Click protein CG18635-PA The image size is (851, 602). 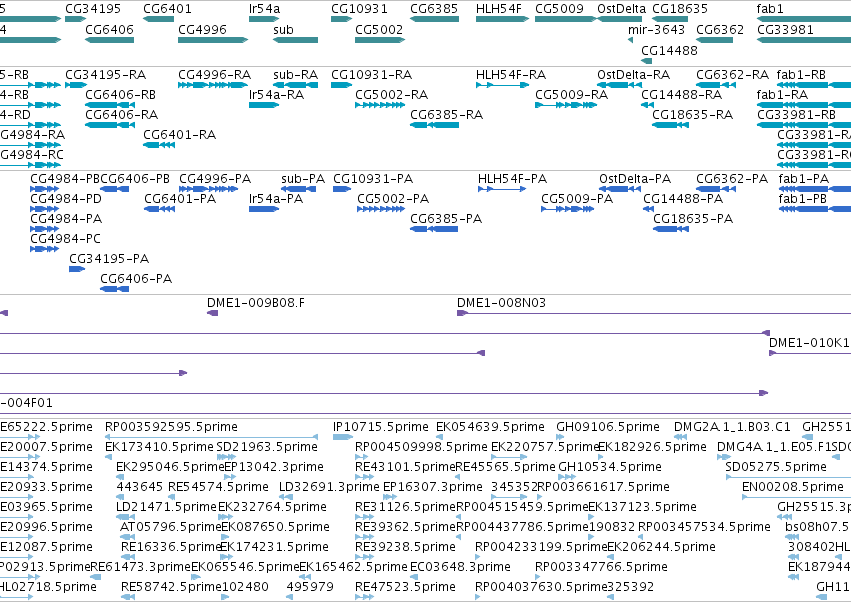tap(671, 229)
